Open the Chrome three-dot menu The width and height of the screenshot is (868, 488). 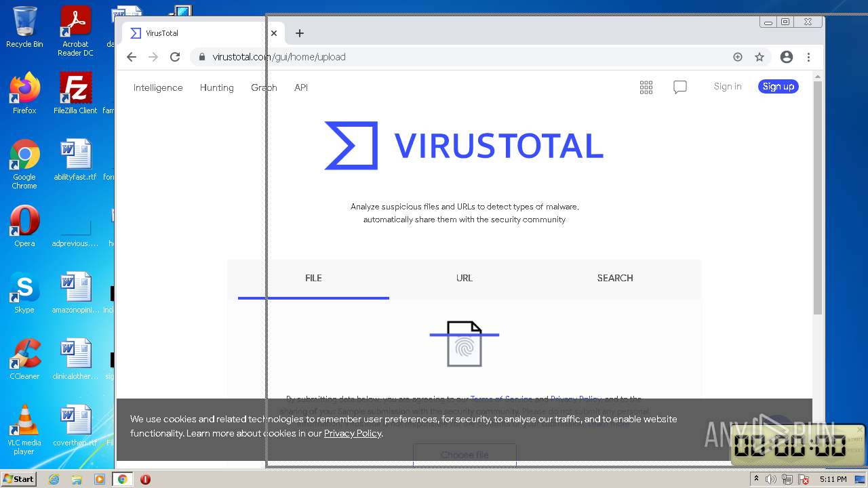coord(808,57)
